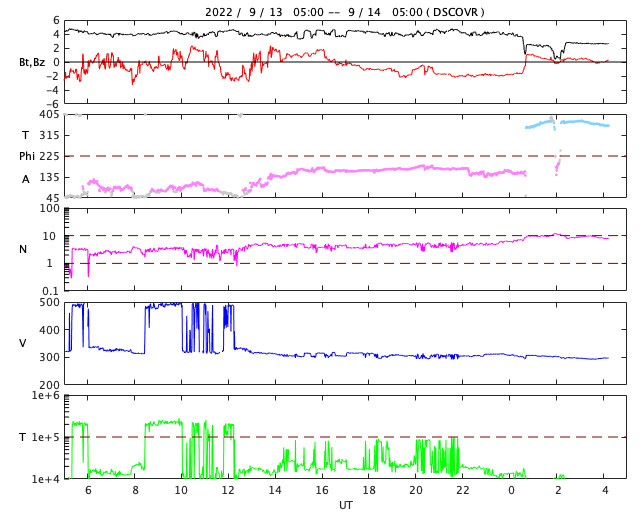Click the '6' hour label on the UT axis
Screen dimensions: 640x512
pos(88,490)
